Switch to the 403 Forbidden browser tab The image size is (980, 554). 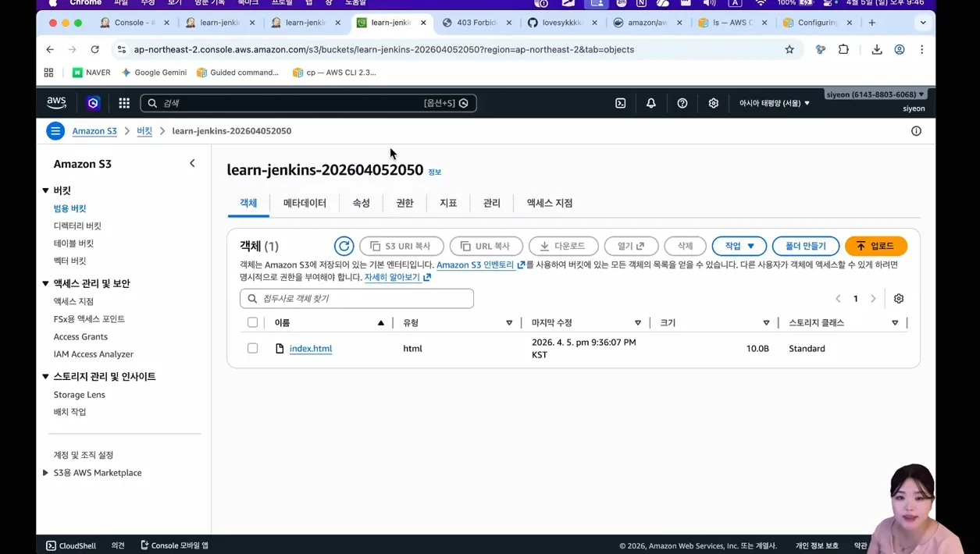476,23
